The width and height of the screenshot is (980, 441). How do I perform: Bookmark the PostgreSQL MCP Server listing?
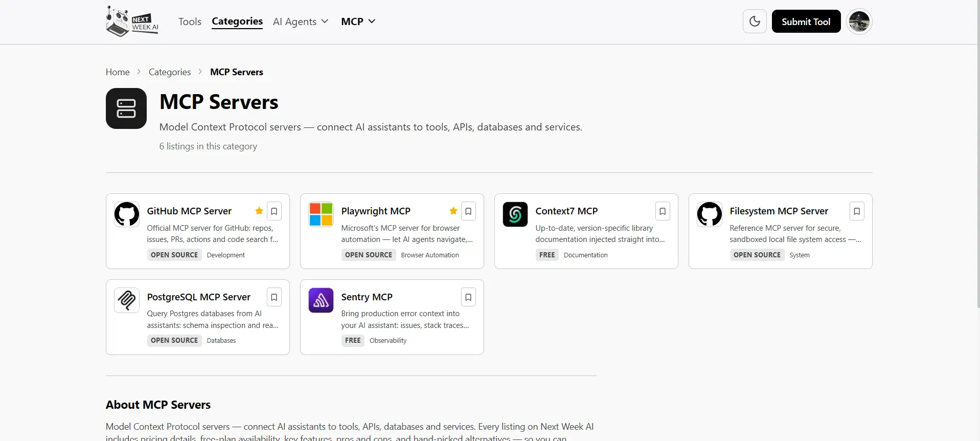click(274, 297)
